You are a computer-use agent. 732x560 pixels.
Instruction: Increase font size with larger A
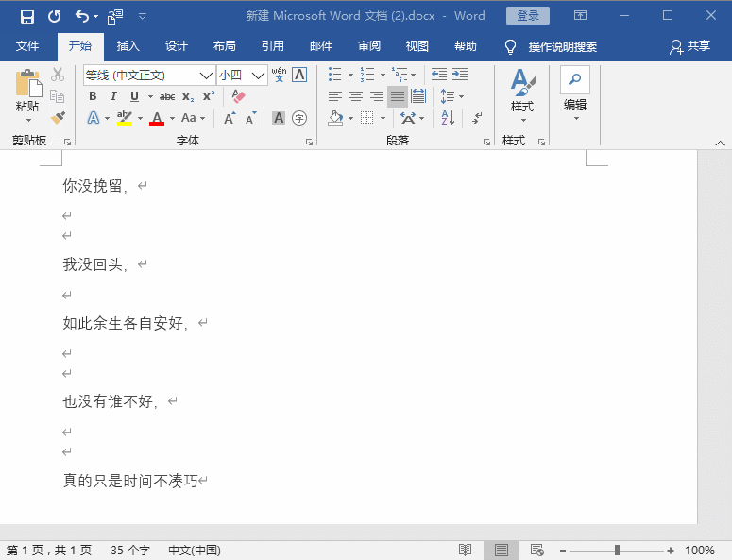click(230, 118)
